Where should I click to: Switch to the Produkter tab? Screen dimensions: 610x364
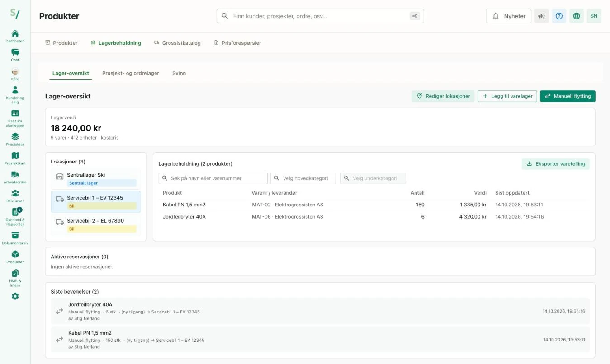[x=61, y=43]
